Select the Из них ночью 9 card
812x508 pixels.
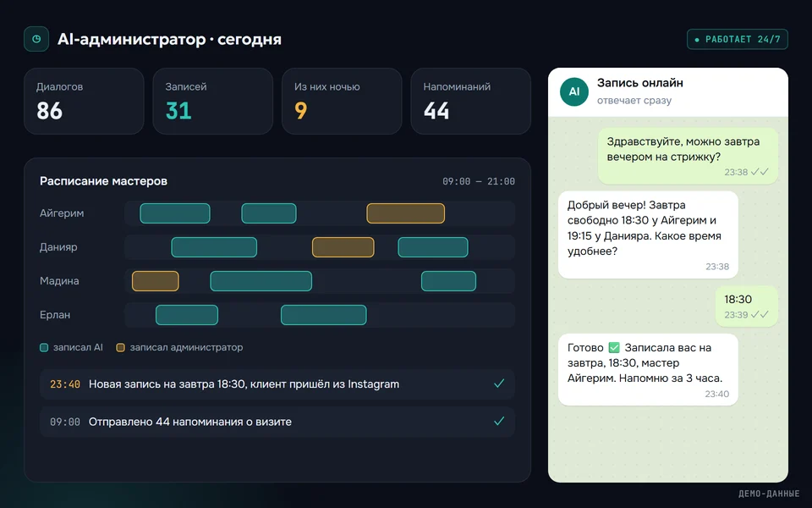coord(342,101)
